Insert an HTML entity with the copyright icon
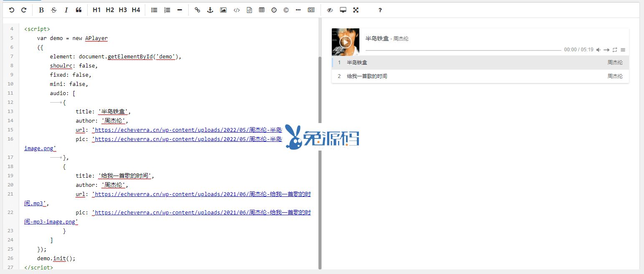 pos(286,10)
